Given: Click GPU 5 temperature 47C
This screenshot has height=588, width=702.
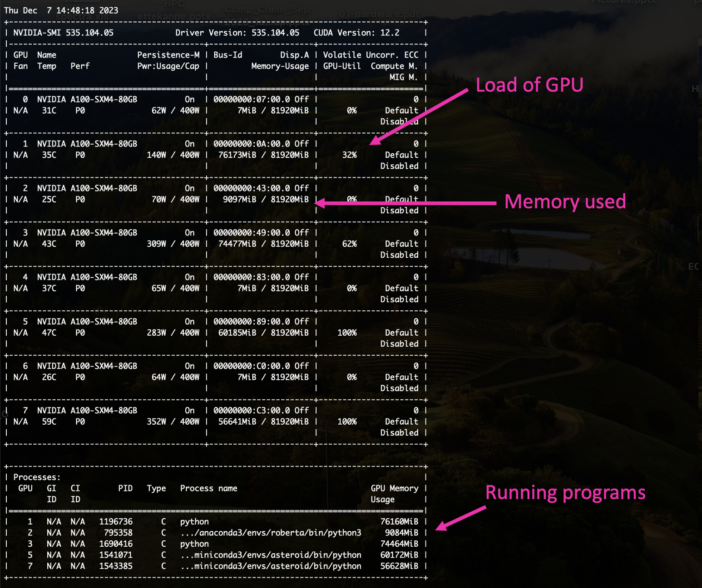Looking at the screenshot, I should 49,333.
